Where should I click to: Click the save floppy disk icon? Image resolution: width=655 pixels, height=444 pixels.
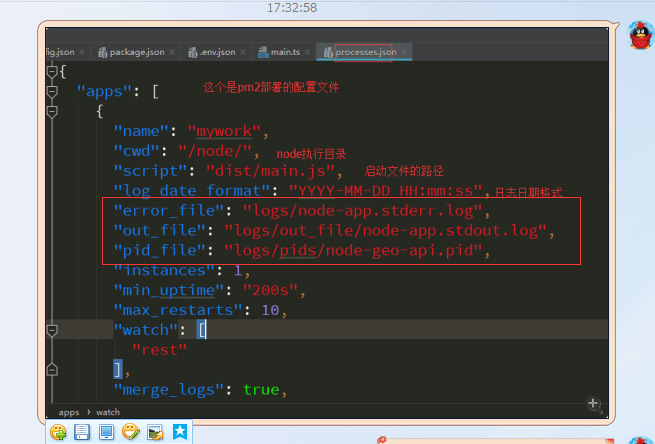82,432
